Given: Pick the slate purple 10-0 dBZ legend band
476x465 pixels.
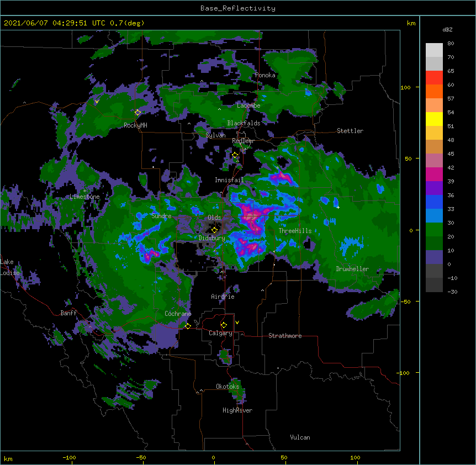Looking at the screenshot, I should 434,257.
